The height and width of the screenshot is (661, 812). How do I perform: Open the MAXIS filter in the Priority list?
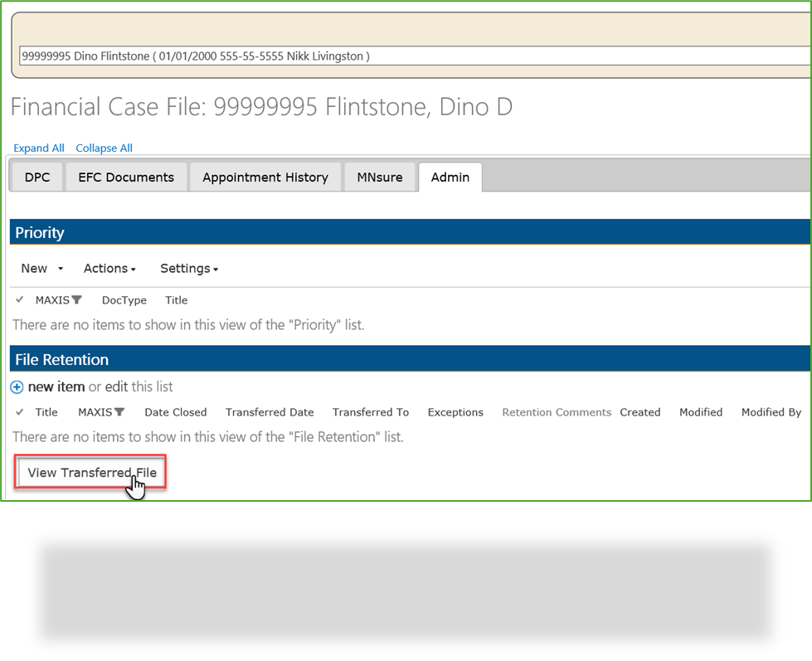[x=76, y=299]
